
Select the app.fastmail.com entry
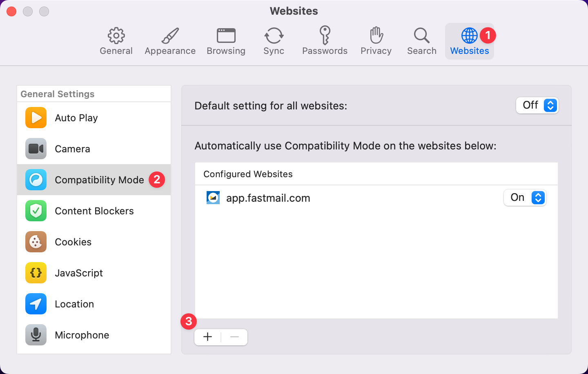[268, 198]
